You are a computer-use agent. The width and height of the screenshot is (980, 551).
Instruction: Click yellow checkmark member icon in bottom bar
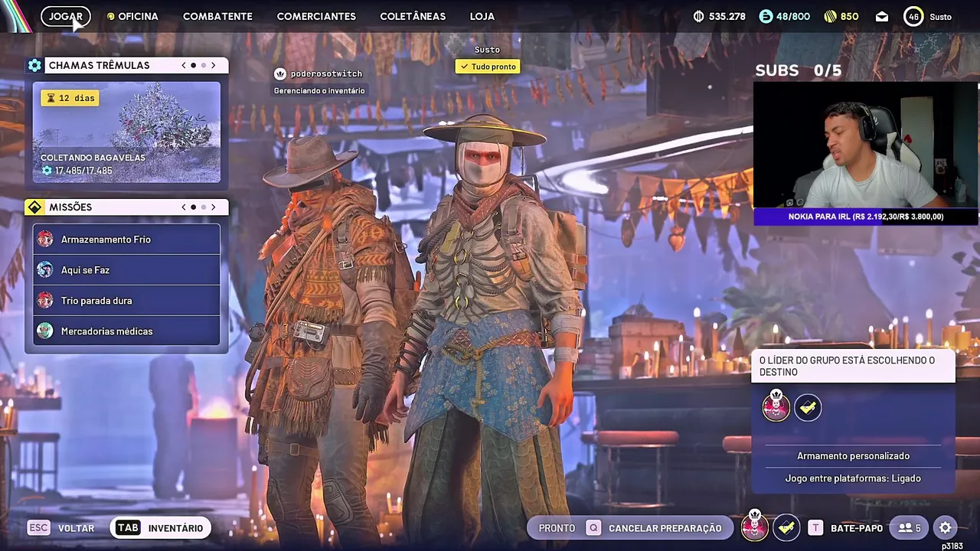click(786, 527)
